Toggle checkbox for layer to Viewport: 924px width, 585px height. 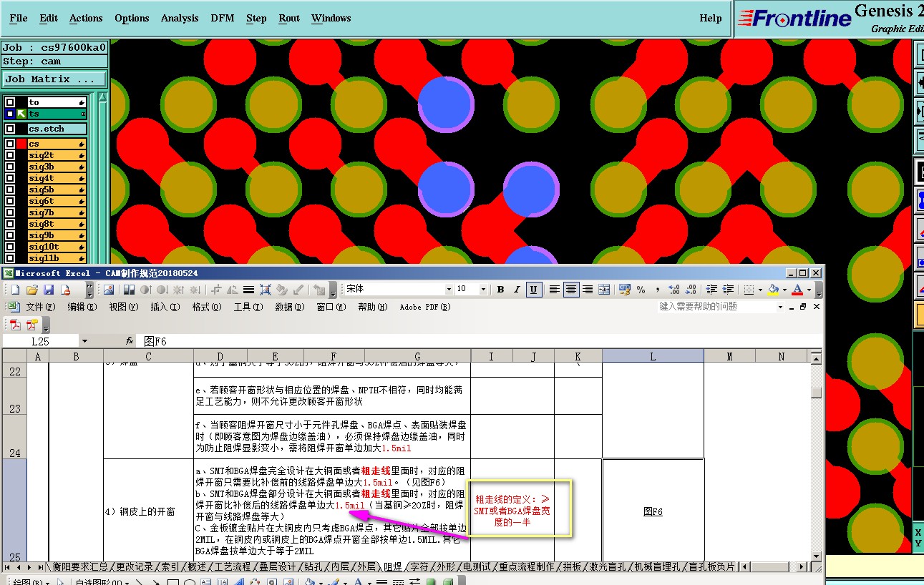9,102
